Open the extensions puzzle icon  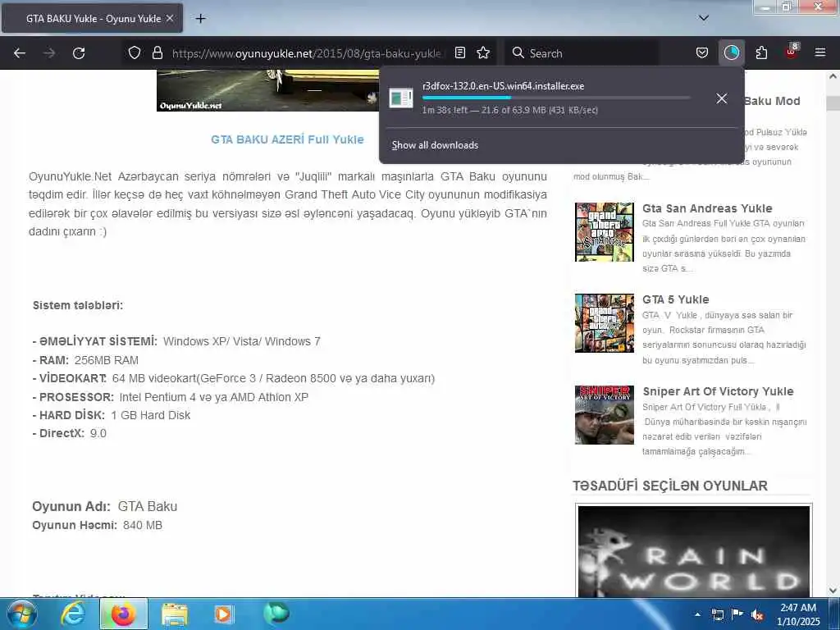click(761, 52)
